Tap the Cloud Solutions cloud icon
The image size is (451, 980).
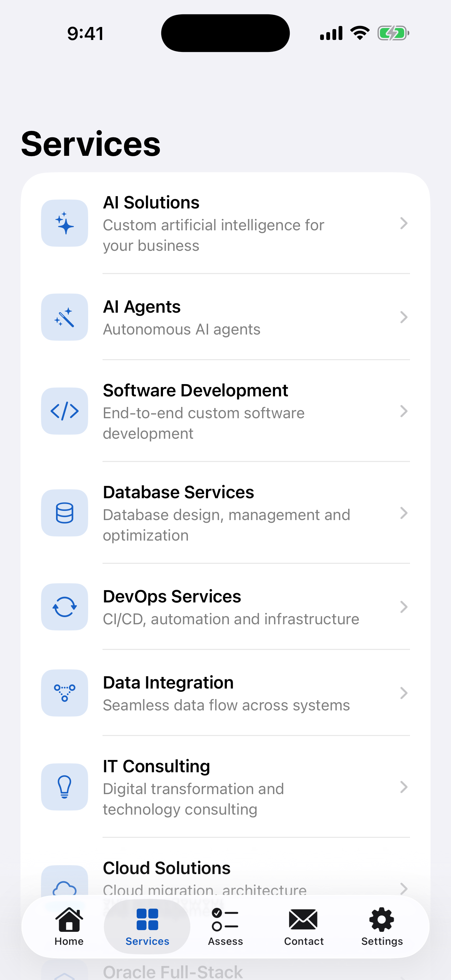(x=65, y=888)
